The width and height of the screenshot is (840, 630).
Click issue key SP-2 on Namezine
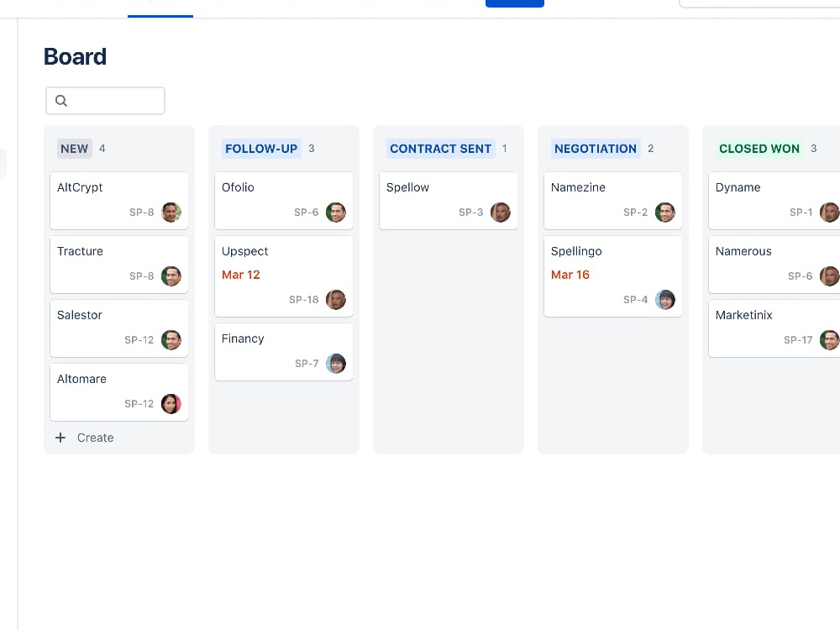(x=635, y=213)
